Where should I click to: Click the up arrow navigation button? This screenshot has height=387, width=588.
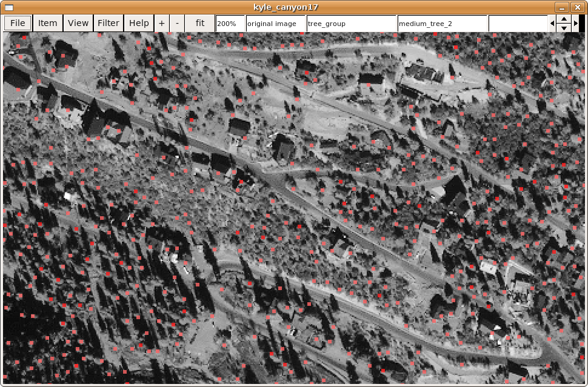[x=564, y=19]
